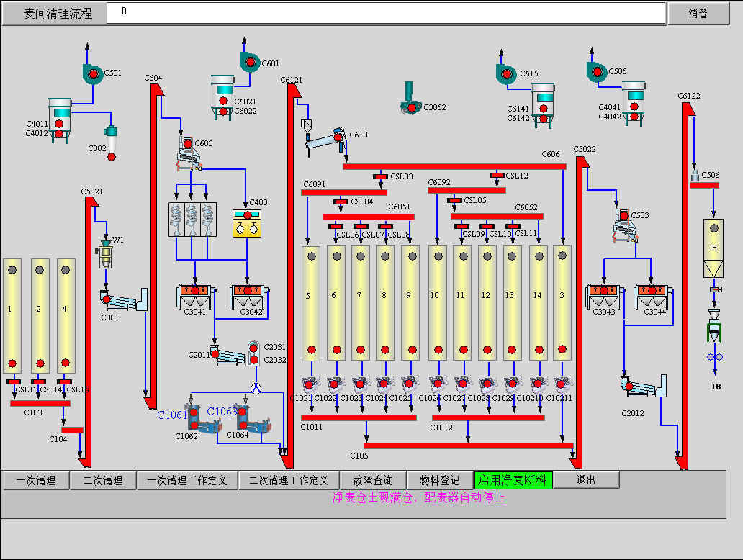Click the 退出 exit button
743x560 pixels.
click(x=587, y=480)
